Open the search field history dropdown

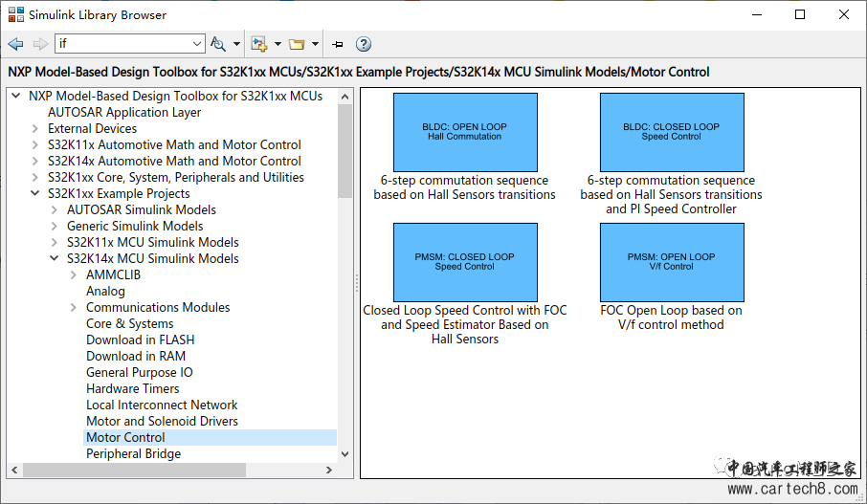tap(197, 44)
